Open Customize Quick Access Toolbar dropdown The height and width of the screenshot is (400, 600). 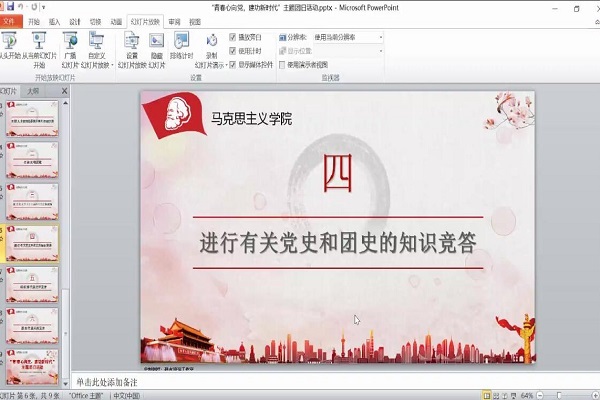[x=44, y=7]
